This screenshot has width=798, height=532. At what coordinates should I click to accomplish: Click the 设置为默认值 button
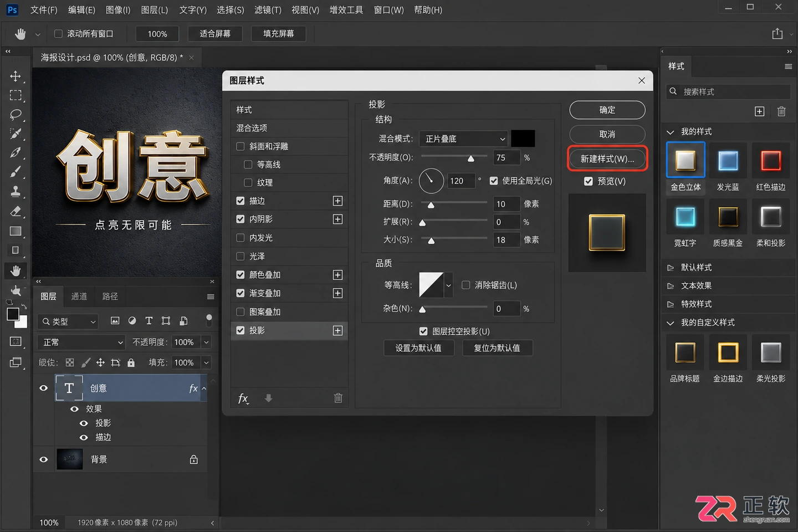(x=418, y=348)
